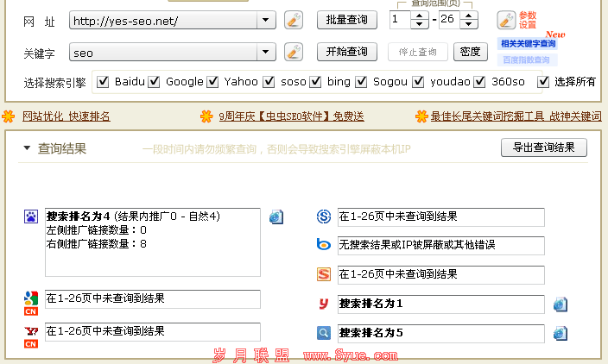This screenshot has height=364, width=608.
Task: Uncheck the 360so checkbox
Action: tap(479, 82)
